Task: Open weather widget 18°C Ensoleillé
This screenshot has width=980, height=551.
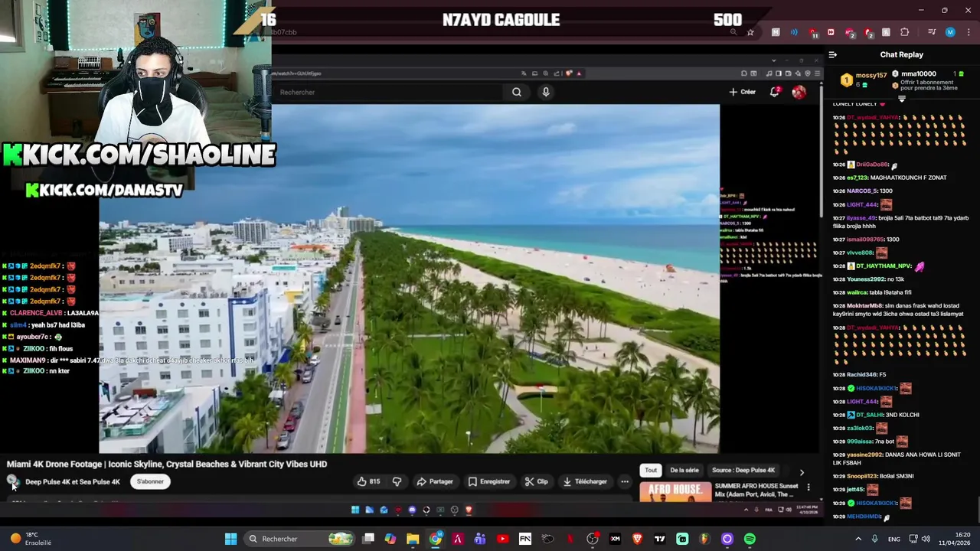Action: click(x=31, y=539)
